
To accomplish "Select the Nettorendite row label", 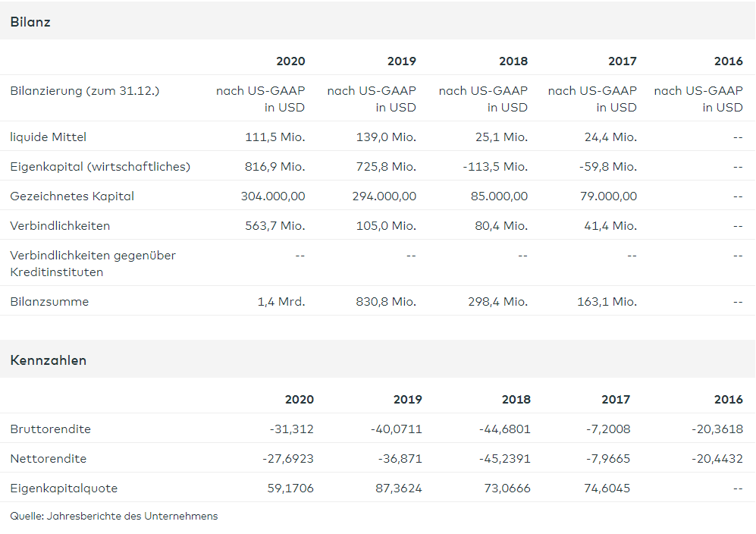I will click(x=49, y=459).
